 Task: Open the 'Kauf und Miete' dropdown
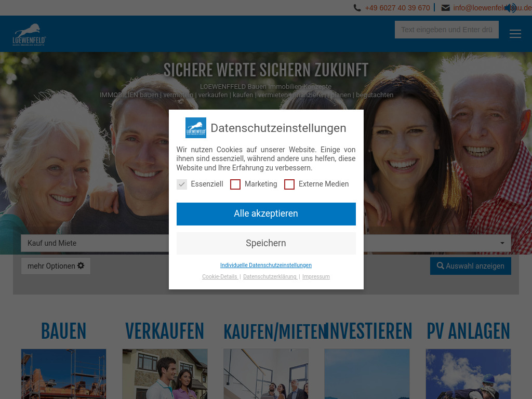click(x=94, y=243)
